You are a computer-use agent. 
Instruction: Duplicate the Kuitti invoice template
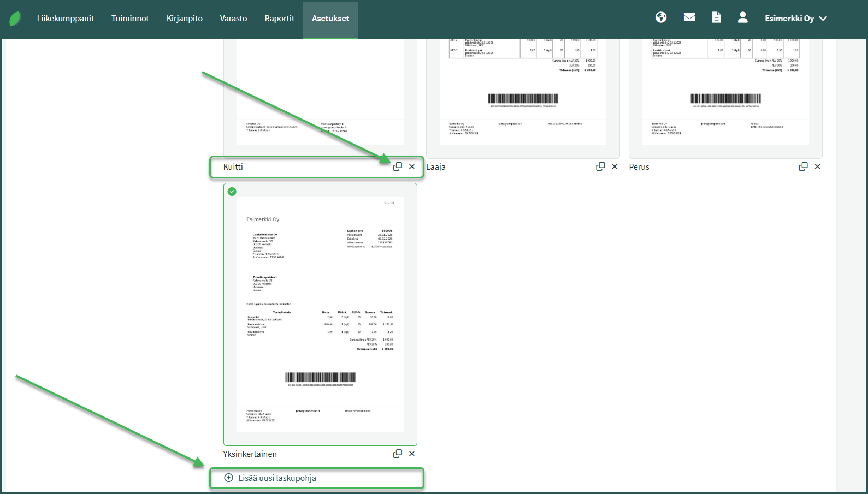(398, 166)
